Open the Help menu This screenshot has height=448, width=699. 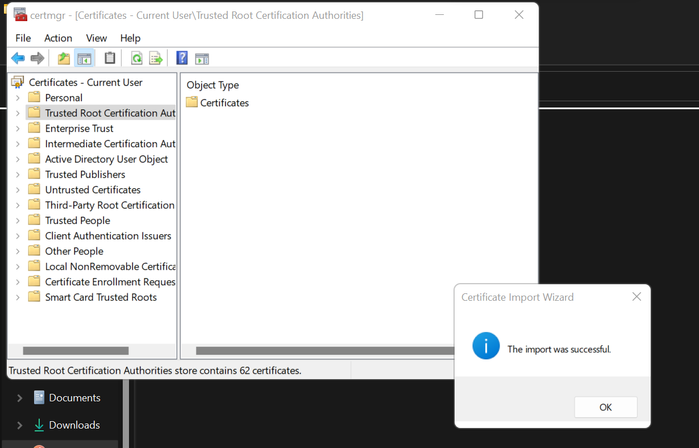tap(130, 38)
